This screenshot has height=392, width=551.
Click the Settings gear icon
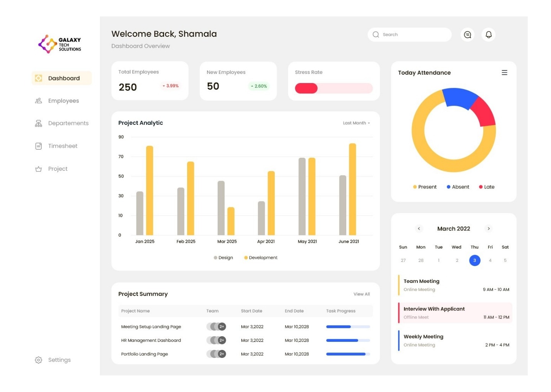39,360
